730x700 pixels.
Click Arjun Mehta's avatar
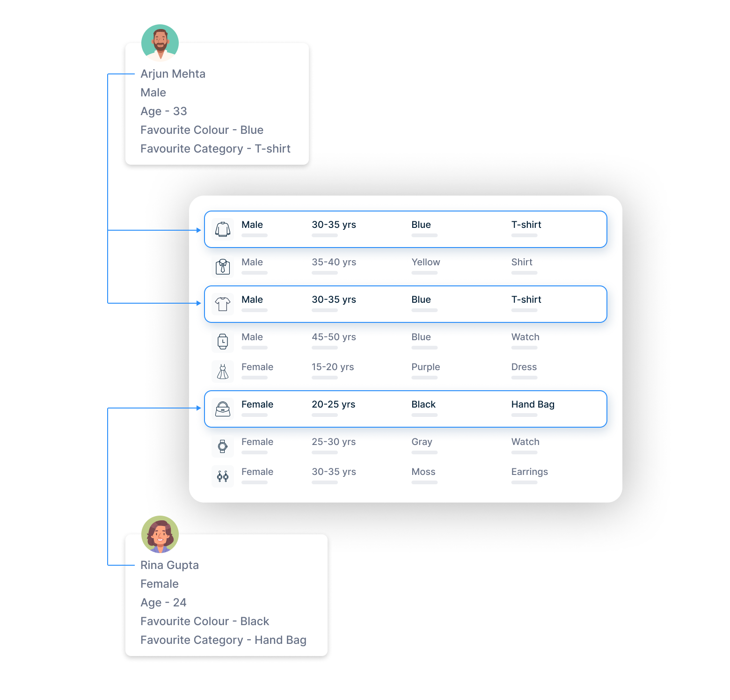coord(160,43)
